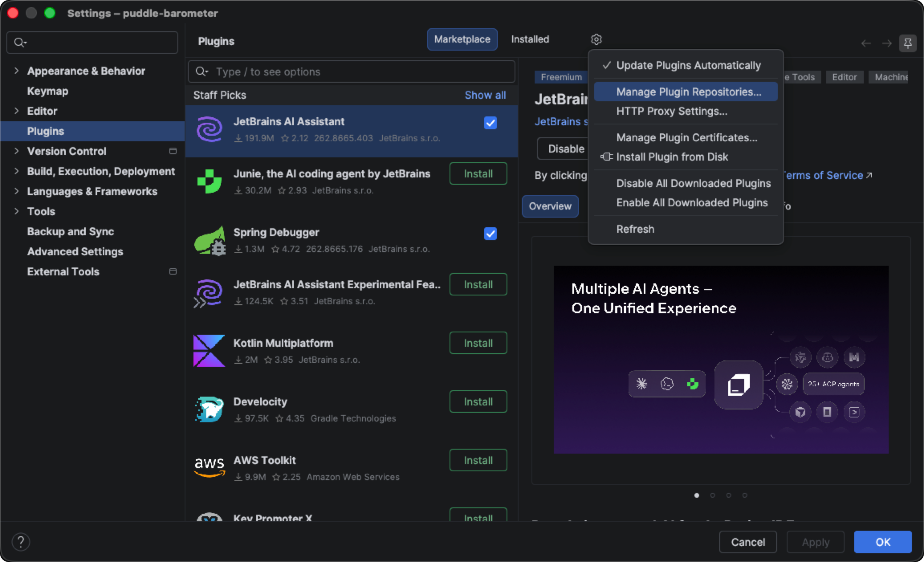Click the settings sidebar search magnifier icon
Viewport: 924px width, 562px height.
coord(20,42)
